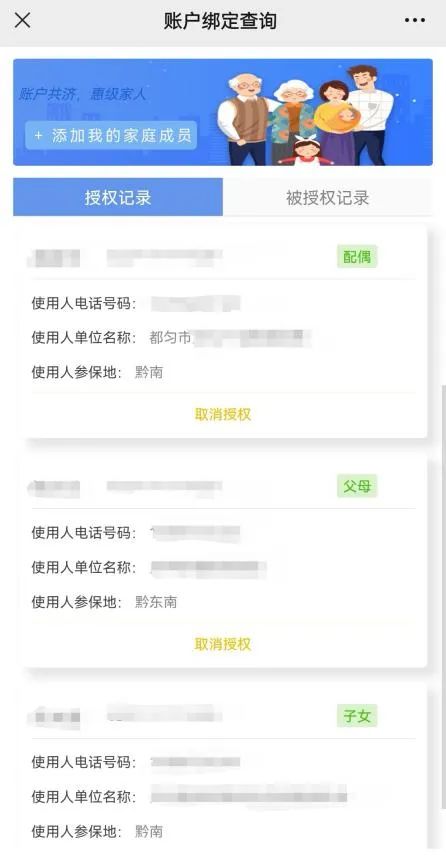Cancel authorization for the 配偶 record
Viewport: 446px width, 857px height.
pyautogui.click(x=223, y=414)
